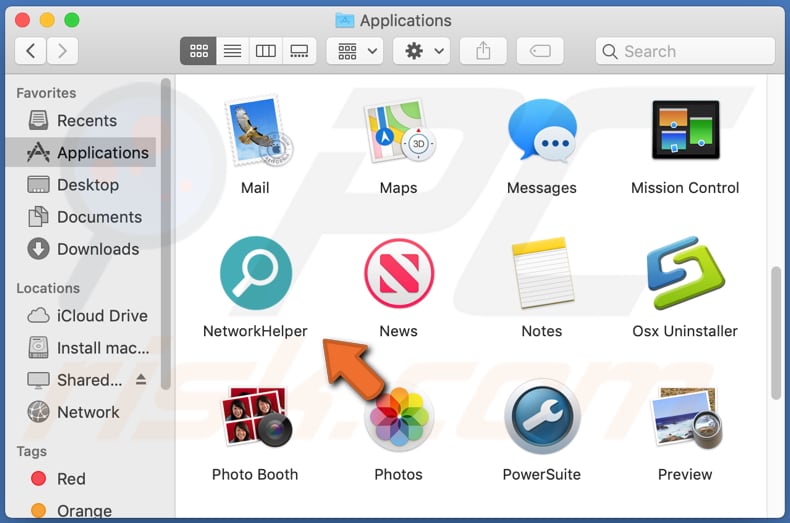Switch to icon view mode
790x523 pixels.
coord(198,51)
